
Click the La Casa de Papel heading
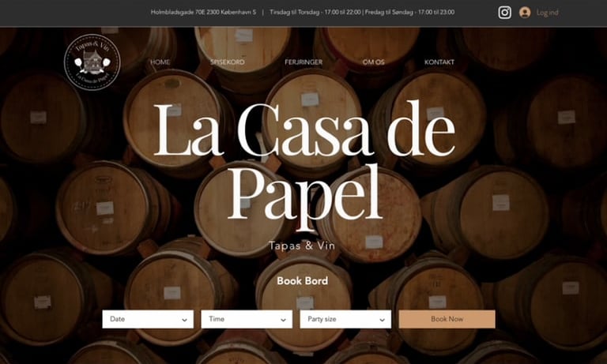(304, 165)
